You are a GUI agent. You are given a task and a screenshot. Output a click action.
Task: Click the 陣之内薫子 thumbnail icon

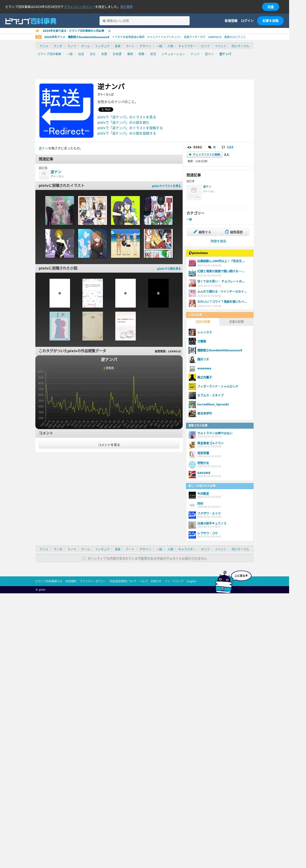192,377
